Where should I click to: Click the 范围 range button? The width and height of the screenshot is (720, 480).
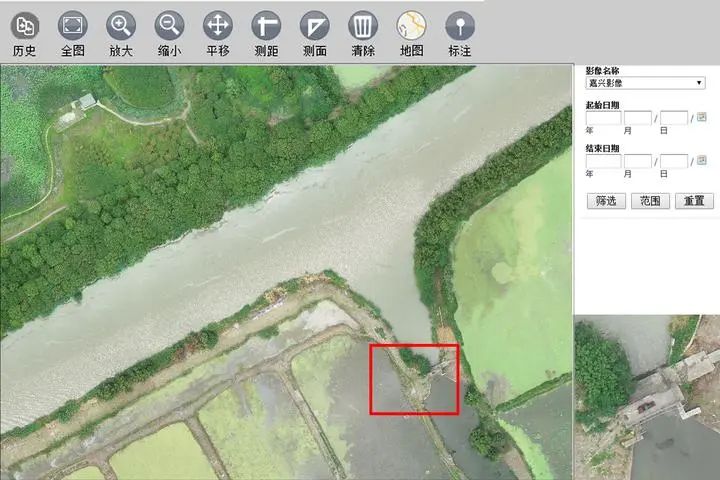650,201
